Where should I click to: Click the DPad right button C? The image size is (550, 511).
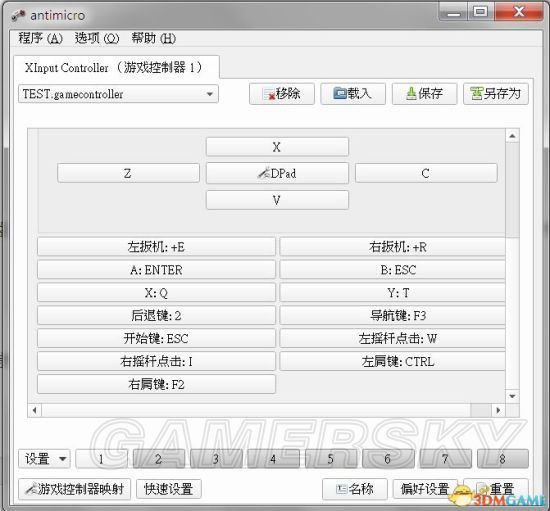pos(426,173)
